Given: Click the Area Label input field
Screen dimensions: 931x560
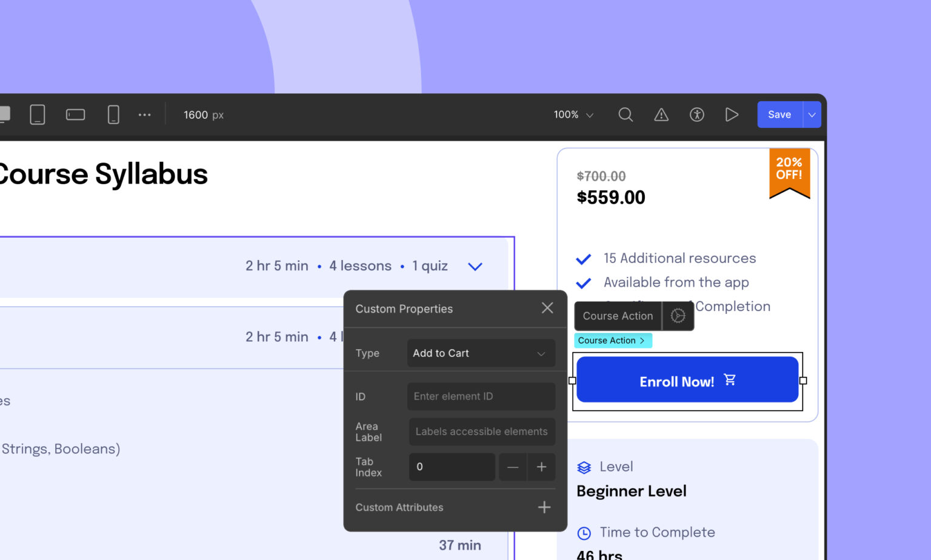Looking at the screenshot, I should (482, 432).
